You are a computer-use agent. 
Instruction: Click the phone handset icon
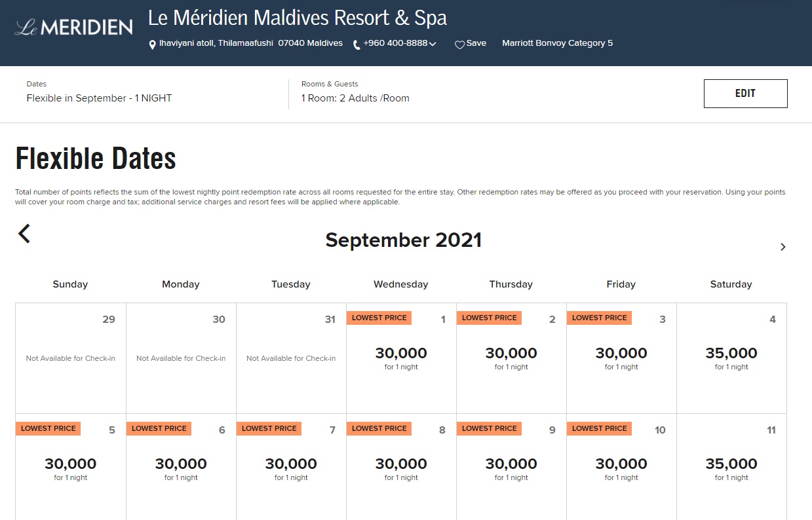(357, 45)
